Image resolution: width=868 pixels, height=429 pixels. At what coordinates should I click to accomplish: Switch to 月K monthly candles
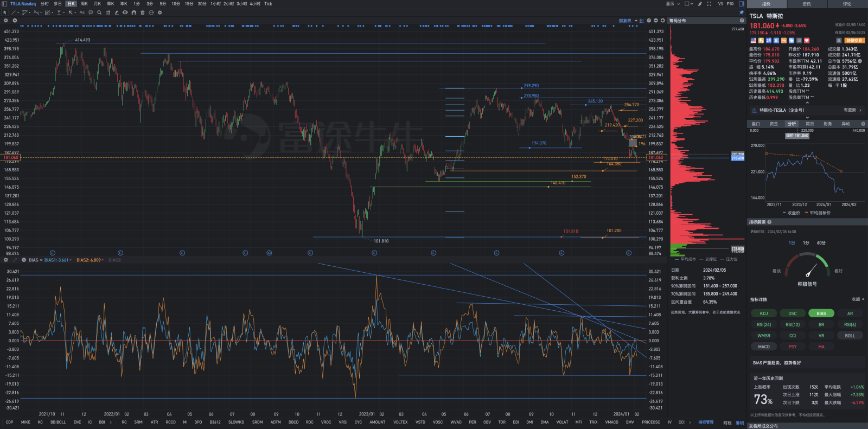97,4
